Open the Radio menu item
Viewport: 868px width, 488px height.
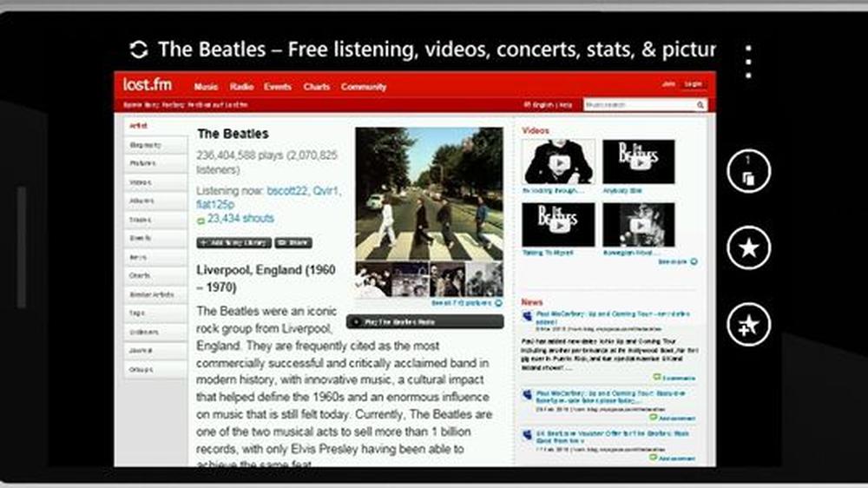pyautogui.click(x=241, y=87)
